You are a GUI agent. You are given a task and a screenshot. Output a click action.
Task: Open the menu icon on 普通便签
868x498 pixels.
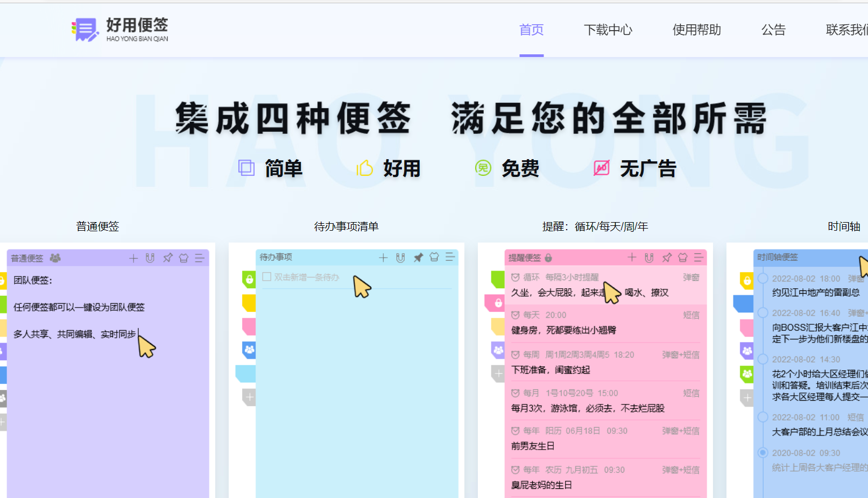200,258
